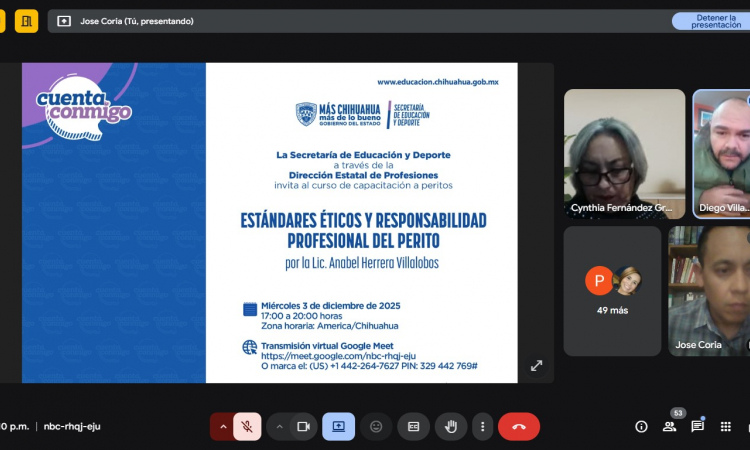The image size is (750, 450).
Task: Open the chat panel
Action: [697, 426]
